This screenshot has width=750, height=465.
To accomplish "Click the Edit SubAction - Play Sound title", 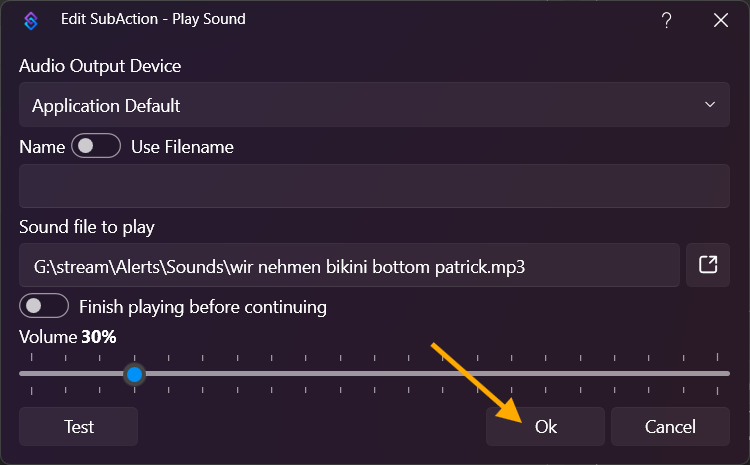I will click(x=153, y=19).
